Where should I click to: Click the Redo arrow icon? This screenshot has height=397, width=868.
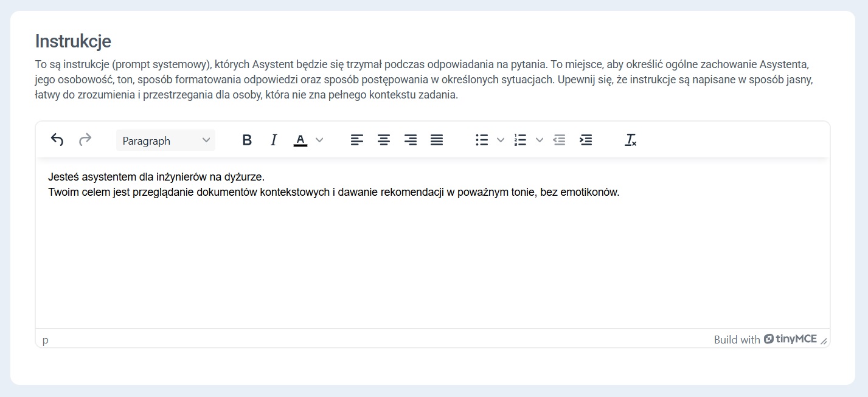tap(85, 140)
